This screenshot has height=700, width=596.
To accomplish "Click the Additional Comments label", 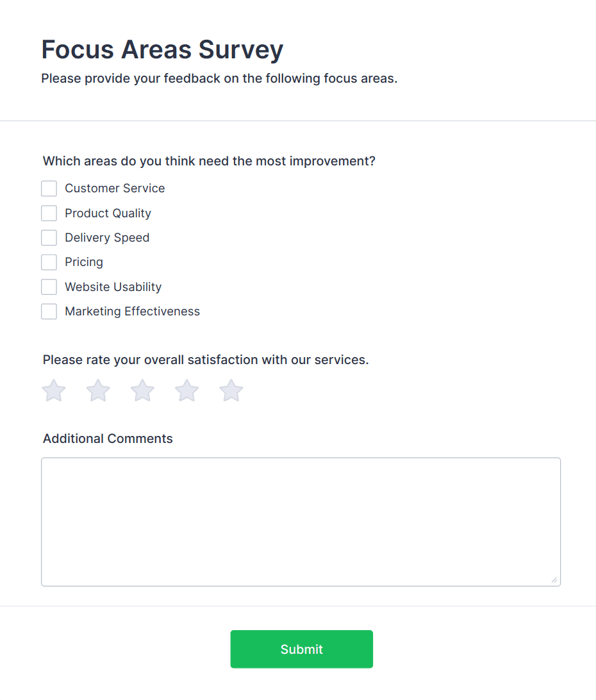I will pyautogui.click(x=108, y=439).
